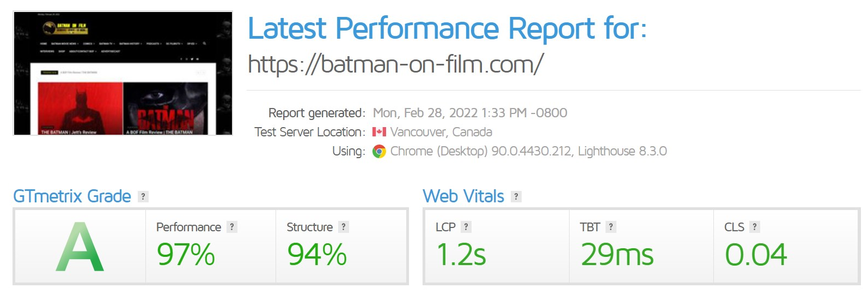868x294 pixels.
Task: Click the Vancouver, Canada server location text
Action: coord(441,132)
